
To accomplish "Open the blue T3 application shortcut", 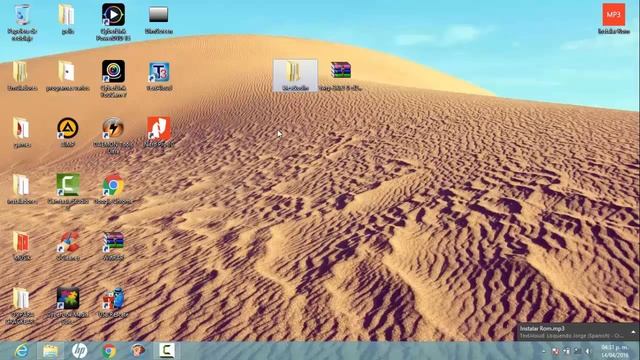I will (159, 76).
